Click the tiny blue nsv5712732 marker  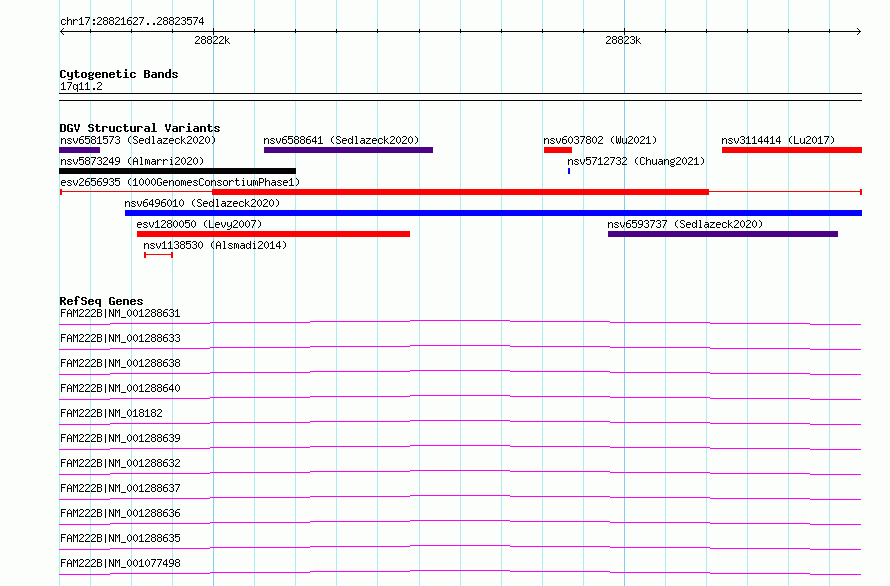[x=569, y=171]
